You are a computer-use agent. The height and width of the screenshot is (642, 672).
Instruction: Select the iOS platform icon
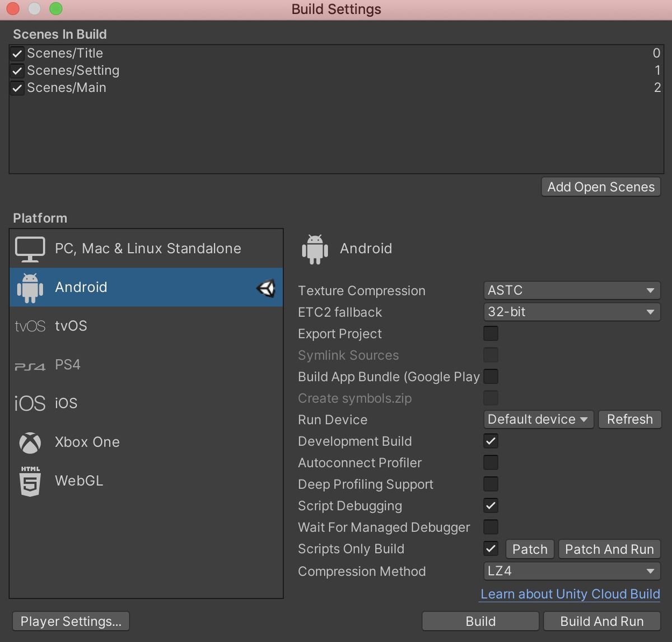pyautogui.click(x=30, y=403)
